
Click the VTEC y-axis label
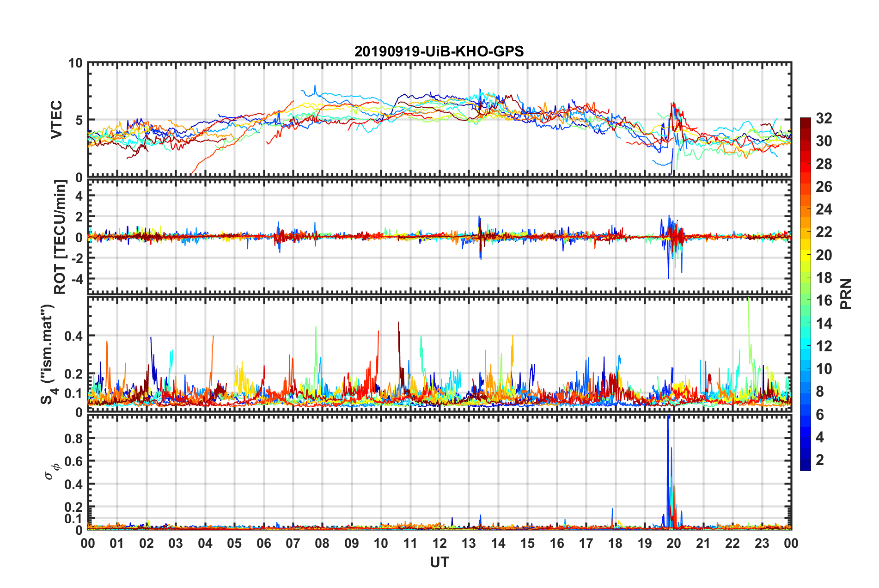[56, 119]
